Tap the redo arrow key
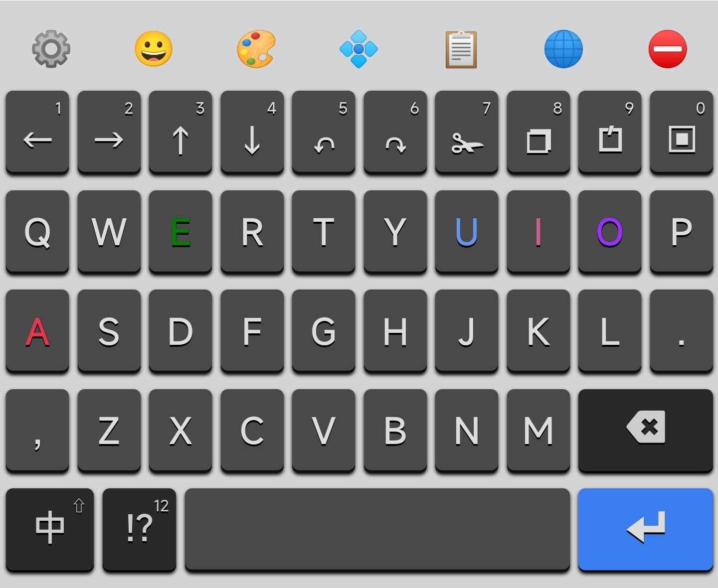This screenshot has width=718, height=588. [395, 132]
